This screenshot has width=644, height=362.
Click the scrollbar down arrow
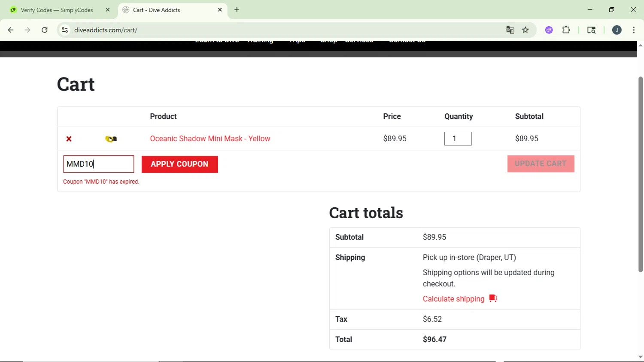pyautogui.click(x=641, y=357)
